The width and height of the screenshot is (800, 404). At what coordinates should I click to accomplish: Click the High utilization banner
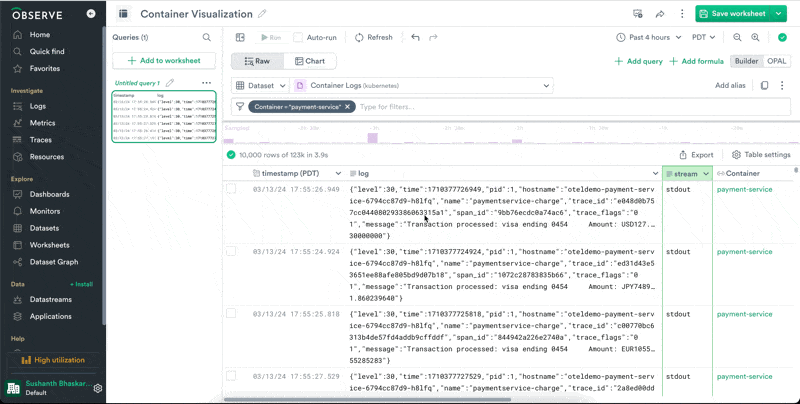click(x=53, y=360)
